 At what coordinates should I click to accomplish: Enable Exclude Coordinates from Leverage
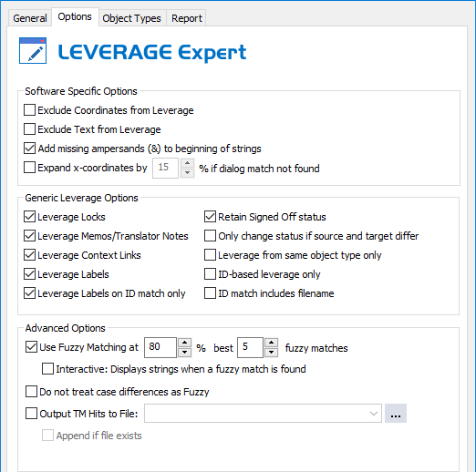point(29,110)
